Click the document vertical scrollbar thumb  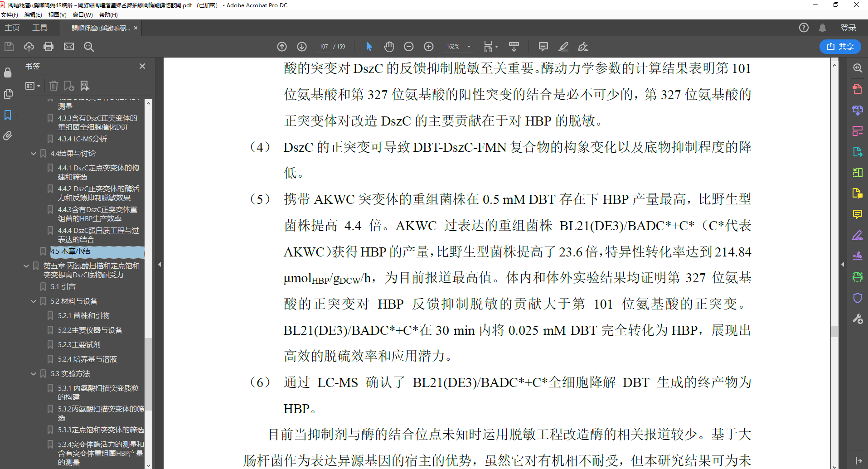coord(834,331)
